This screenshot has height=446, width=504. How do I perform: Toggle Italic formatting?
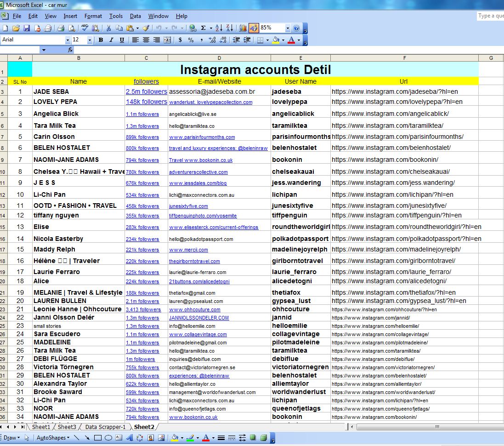point(111,40)
